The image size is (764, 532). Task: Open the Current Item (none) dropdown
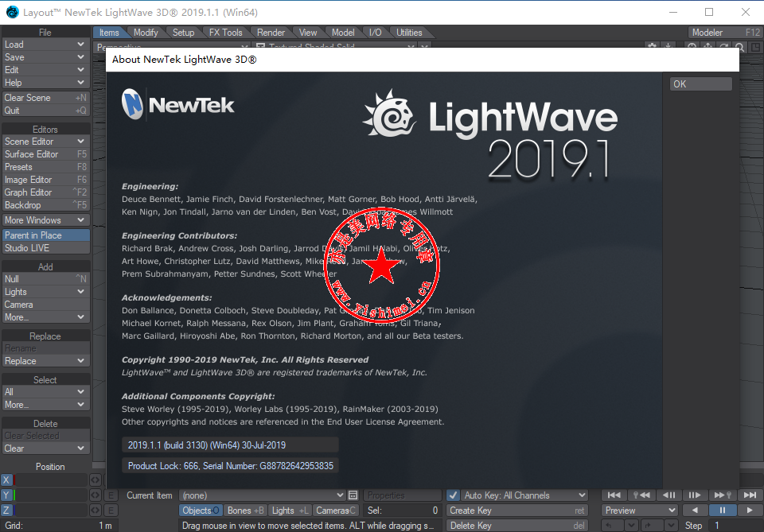coord(263,495)
